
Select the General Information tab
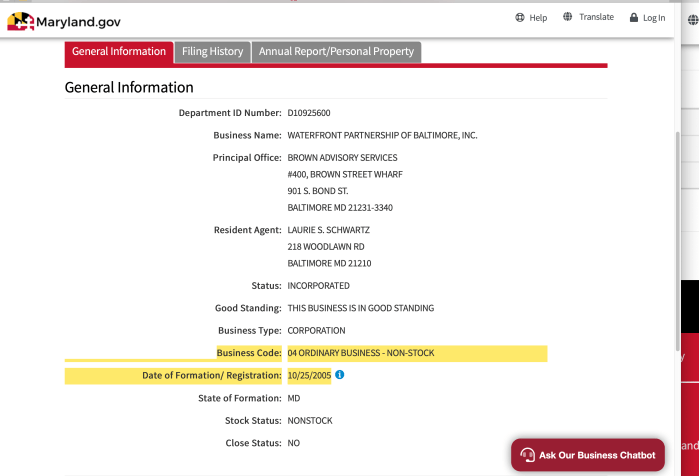click(119, 52)
